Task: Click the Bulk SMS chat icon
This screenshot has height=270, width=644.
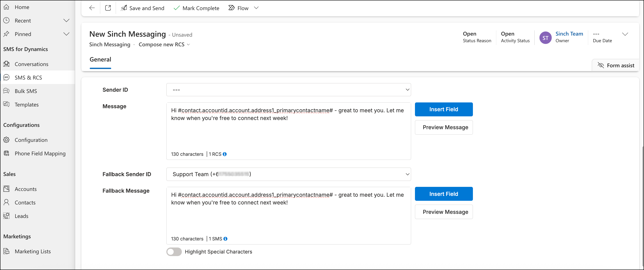Action: click(6, 91)
